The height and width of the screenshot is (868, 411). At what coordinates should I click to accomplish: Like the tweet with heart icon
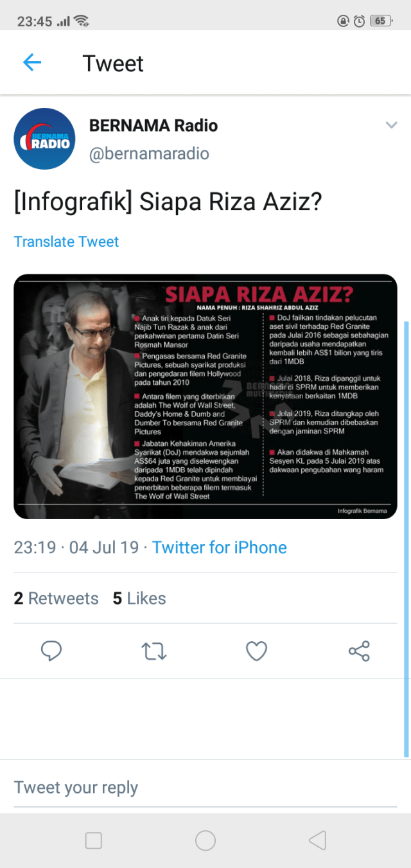257,651
